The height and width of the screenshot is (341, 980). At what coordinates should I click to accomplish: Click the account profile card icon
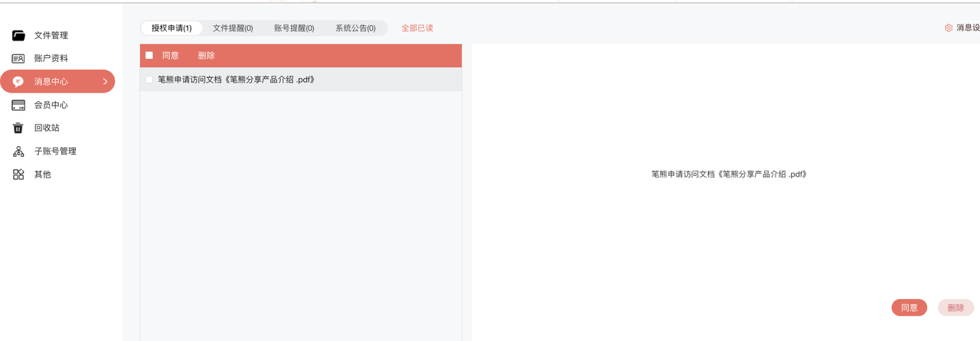(x=18, y=58)
